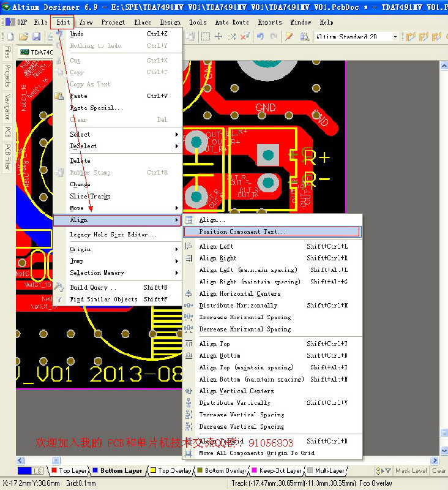The image size is (448, 490).
Task: Expand the Jump submenu
Action: point(118,261)
